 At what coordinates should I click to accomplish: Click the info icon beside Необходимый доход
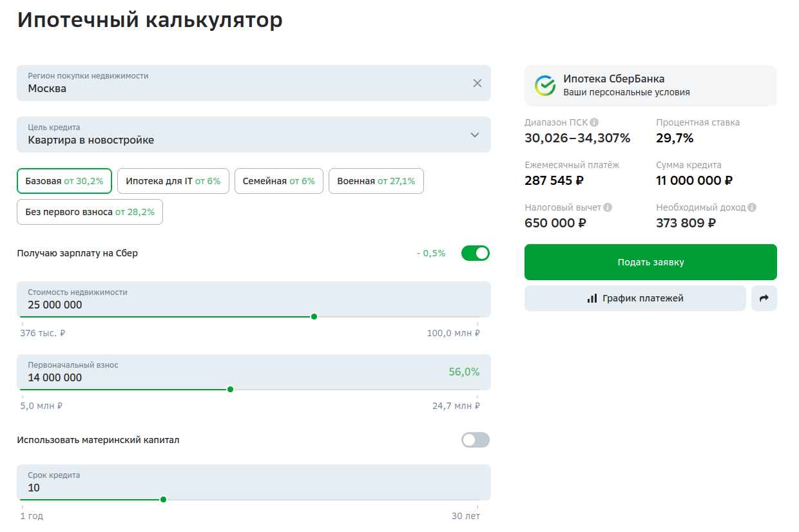[x=752, y=207]
